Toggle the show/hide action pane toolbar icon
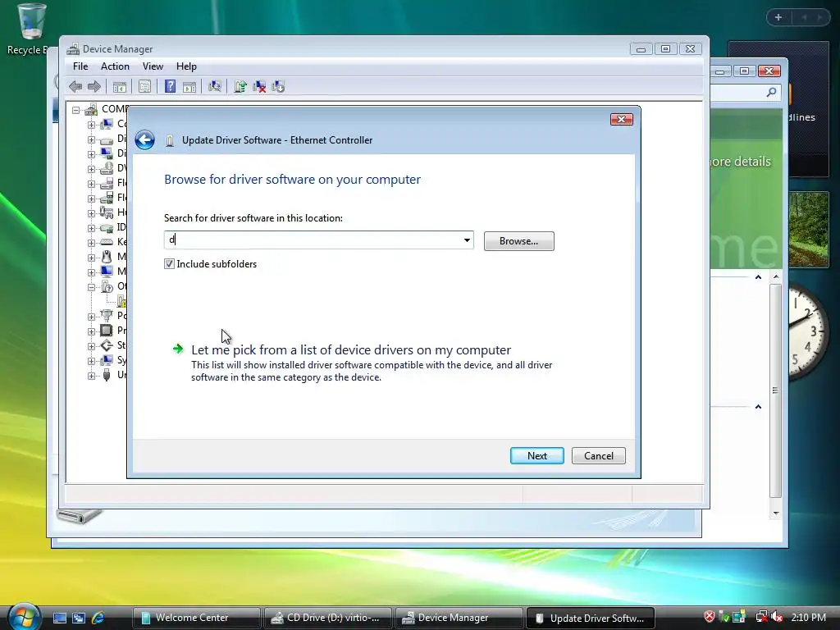 tap(189, 86)
